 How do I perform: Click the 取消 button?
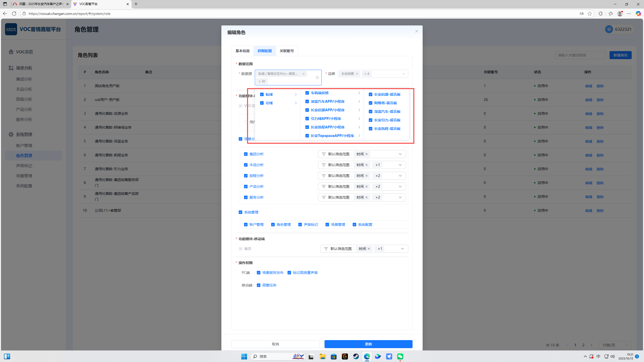[275, 344]
